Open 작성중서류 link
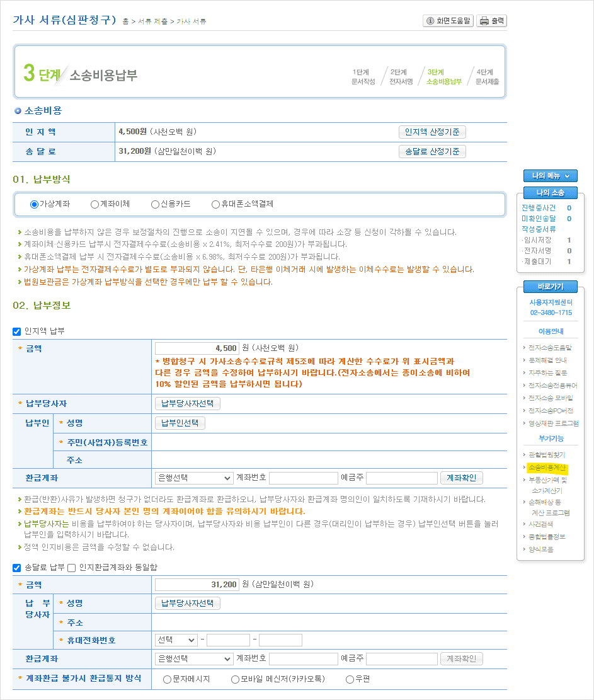 click(539, 229)
